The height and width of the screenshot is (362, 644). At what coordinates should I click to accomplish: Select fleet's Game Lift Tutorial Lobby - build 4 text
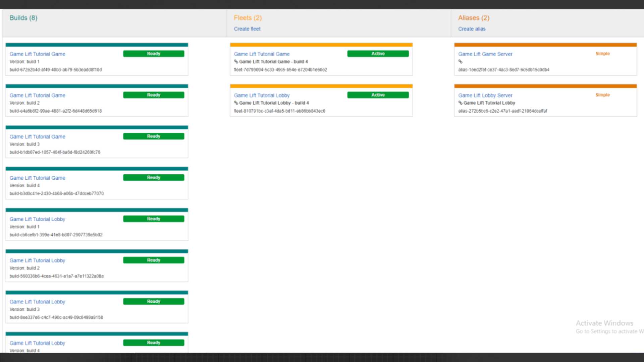(274, 103)
